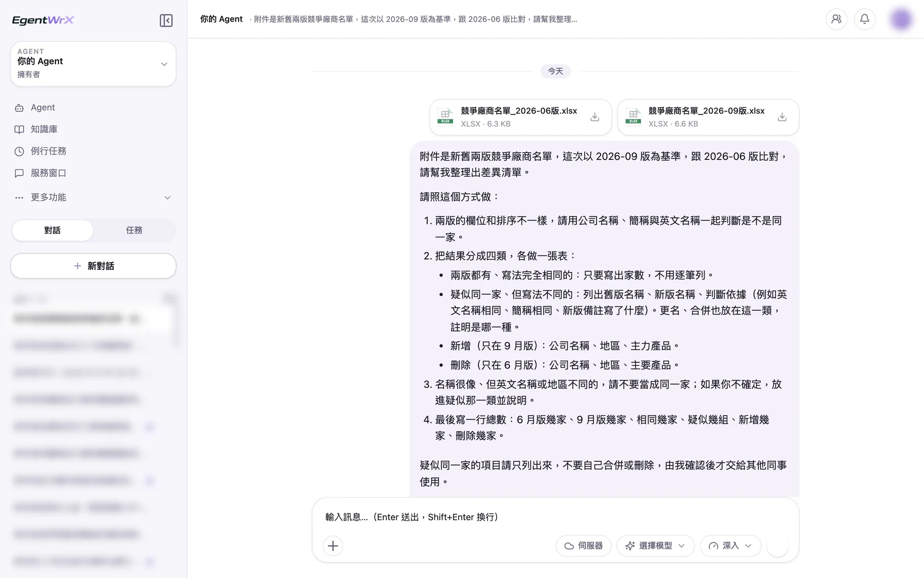Click 競爭廠商名單_2026-06版.xlsx file name
This screenshot has width=924, height=578.
[519, 111]
